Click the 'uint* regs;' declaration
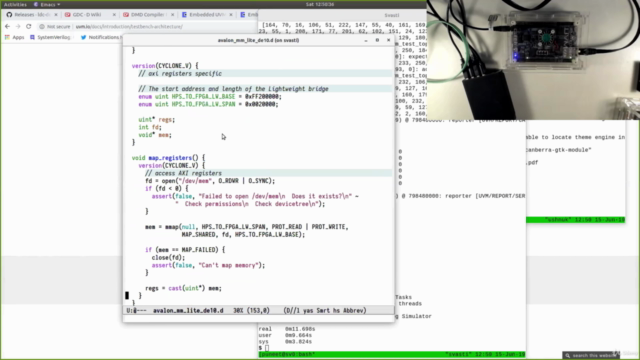 (156, 120)
